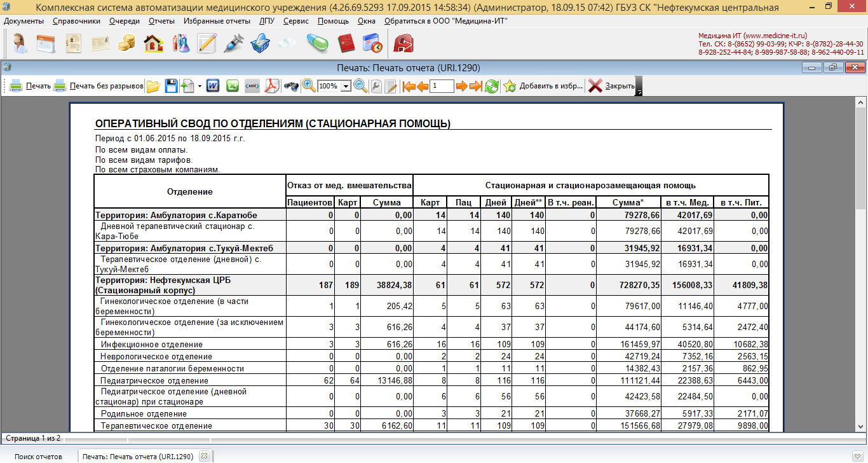Viewport: 868px width, 463px height.
Task: Click the red book icon
Action: (345, 43)
